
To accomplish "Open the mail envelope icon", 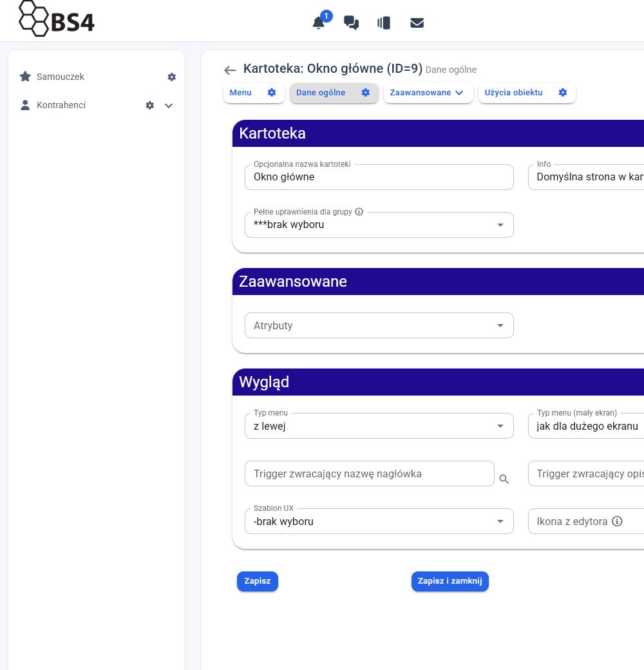I will 417,23.
